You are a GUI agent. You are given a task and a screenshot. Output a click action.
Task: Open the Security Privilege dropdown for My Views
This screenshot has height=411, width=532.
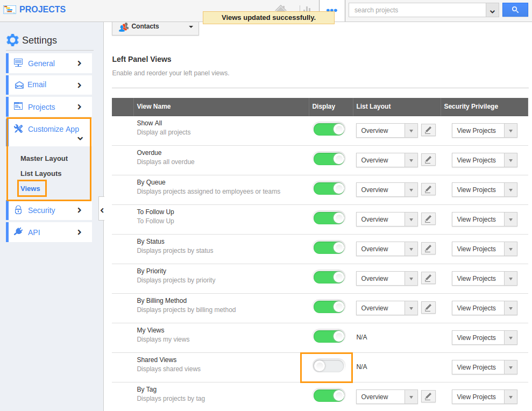point(510,337)
